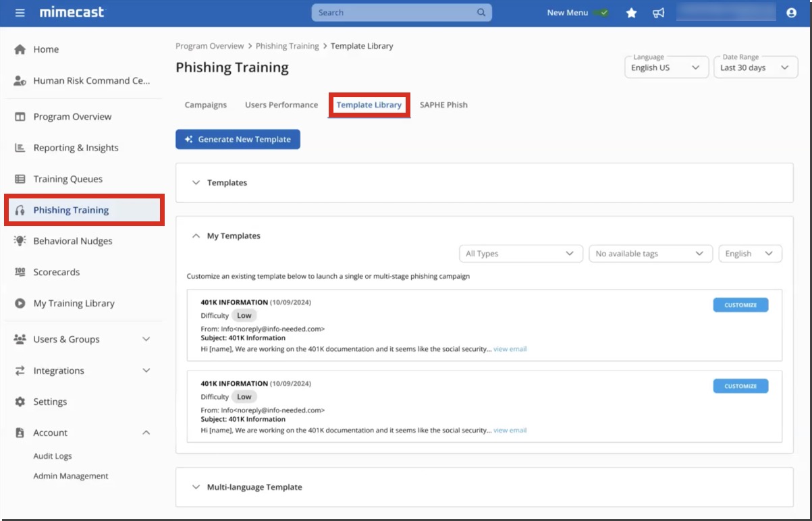Open favorites via the star icon

[x=631, y=13]
